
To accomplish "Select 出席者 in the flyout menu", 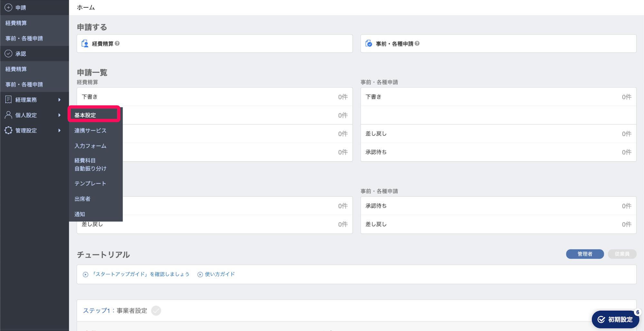I will coord(96,199).
